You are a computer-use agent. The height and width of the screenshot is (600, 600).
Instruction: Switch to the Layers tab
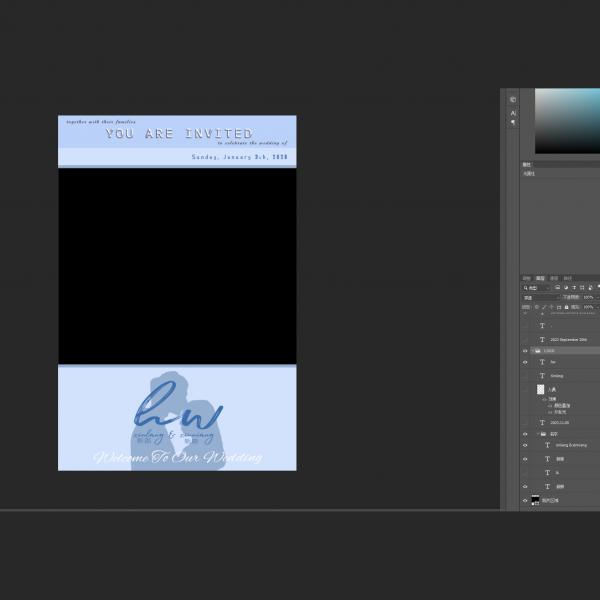[x=540, y=278]
